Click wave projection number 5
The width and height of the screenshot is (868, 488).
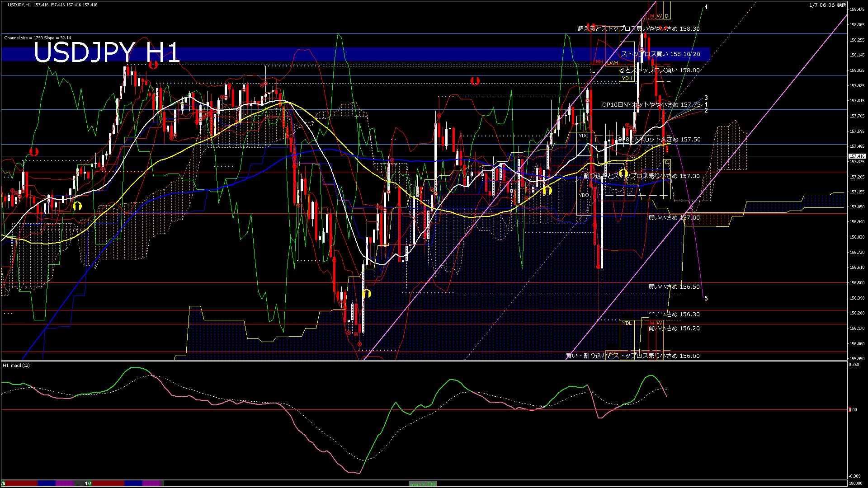[x=706, y=299]
